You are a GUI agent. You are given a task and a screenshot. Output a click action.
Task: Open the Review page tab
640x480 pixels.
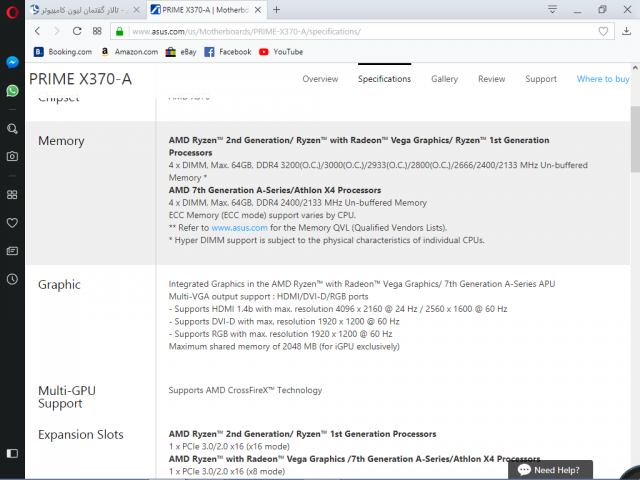[491, 79]
